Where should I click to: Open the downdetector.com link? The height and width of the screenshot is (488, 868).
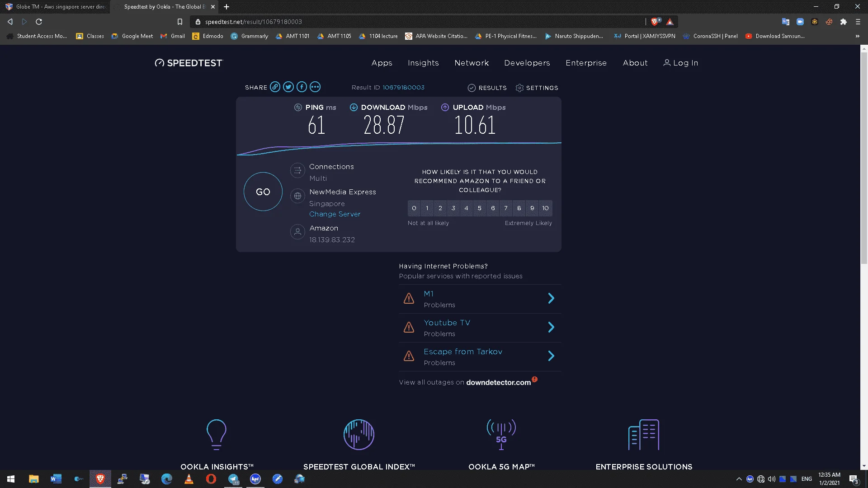(499, 382)
